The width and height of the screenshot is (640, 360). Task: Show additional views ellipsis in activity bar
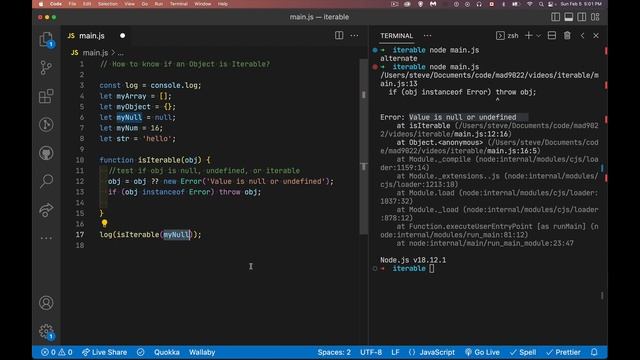[x=46, y=238]
